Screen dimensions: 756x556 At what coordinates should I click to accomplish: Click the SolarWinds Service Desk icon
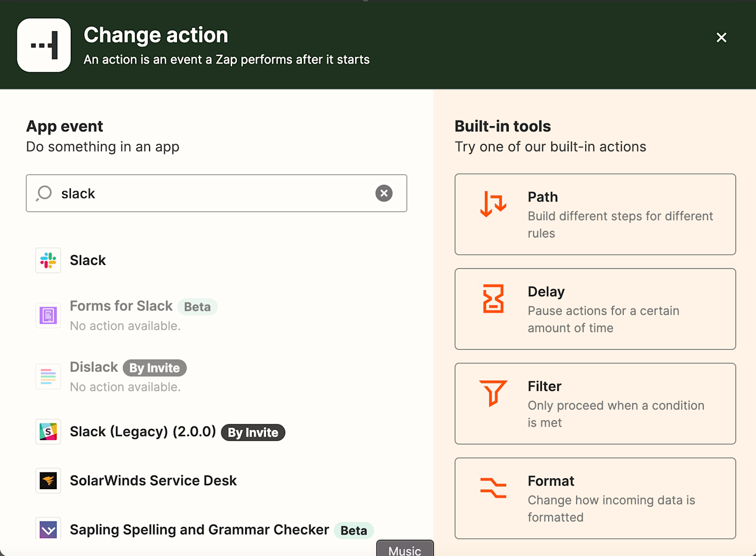48,480
